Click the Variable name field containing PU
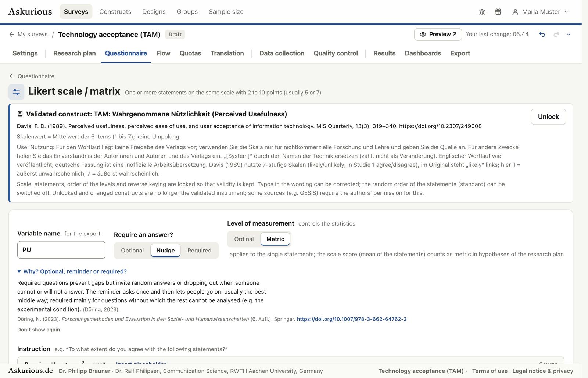The image size is (588, 378). click(x=61, y=250)
